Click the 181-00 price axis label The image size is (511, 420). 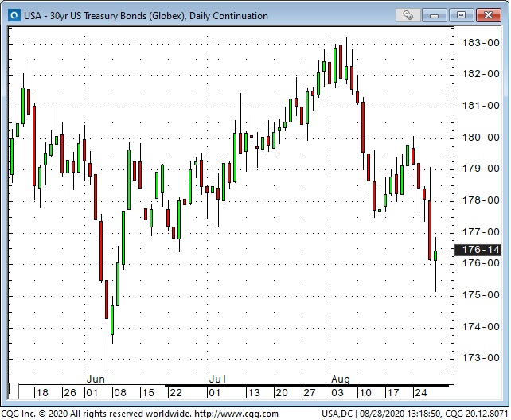click(x=481, y=106)
